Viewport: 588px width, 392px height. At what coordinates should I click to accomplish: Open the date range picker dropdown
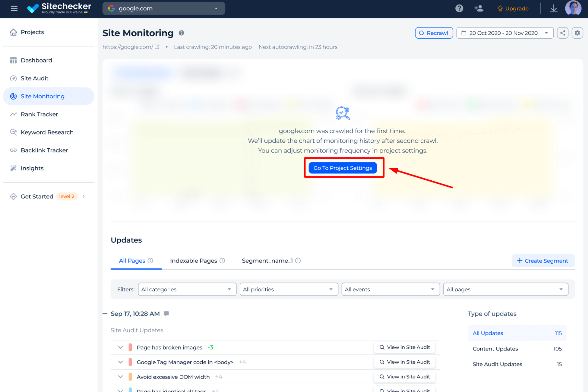click(505, 33)
